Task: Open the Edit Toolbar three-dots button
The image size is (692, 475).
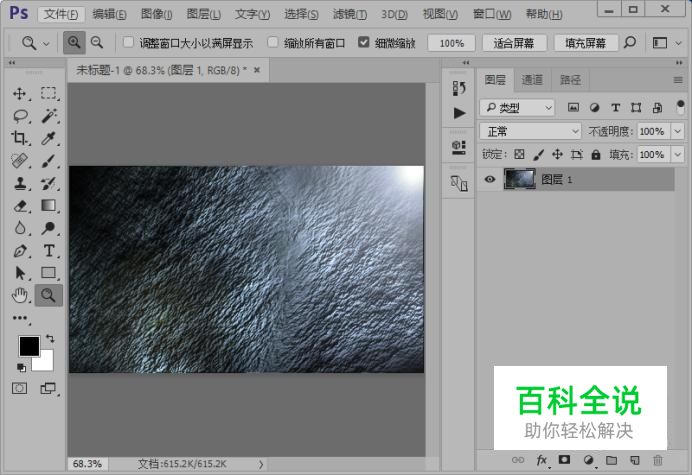Action: click(x=19, y=318)
